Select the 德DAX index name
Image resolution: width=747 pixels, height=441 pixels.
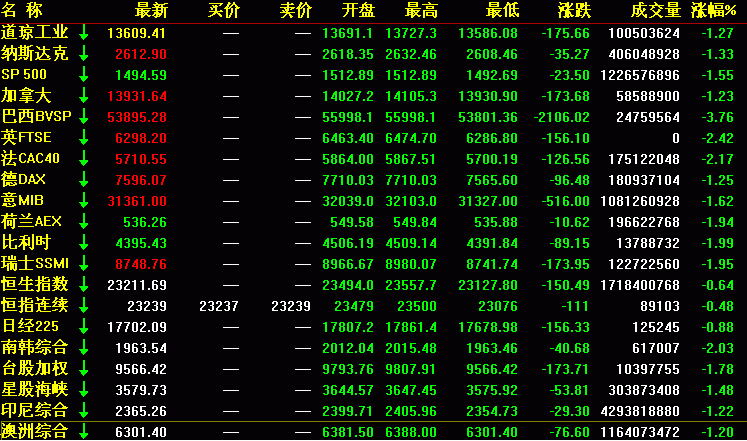click(23, 179)
